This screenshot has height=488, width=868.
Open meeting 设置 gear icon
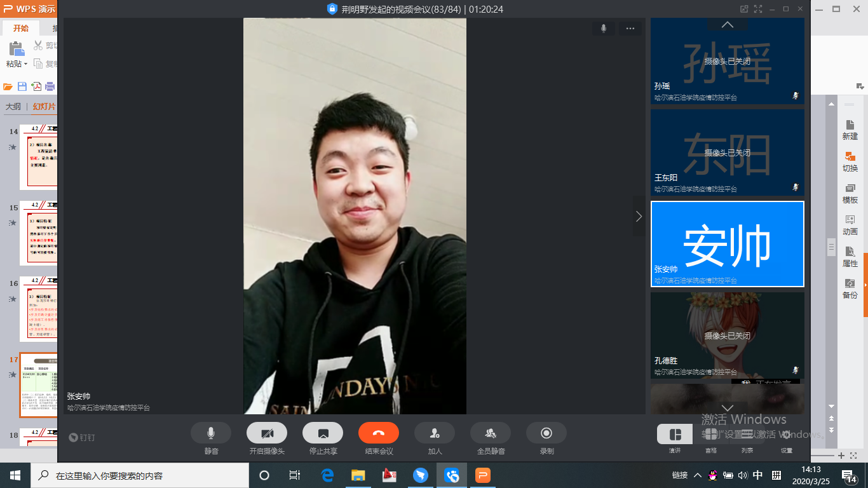click(786, 435)
